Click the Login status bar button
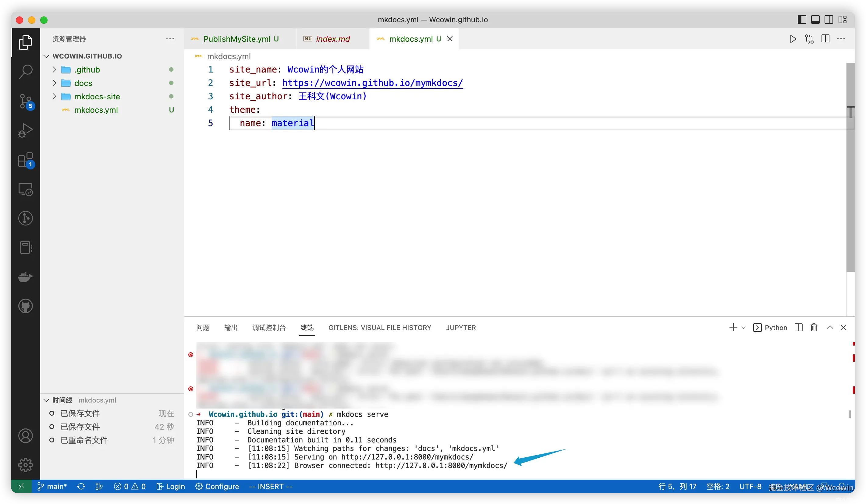The width and height of the screenshot is (866, 504). (171, 486)
